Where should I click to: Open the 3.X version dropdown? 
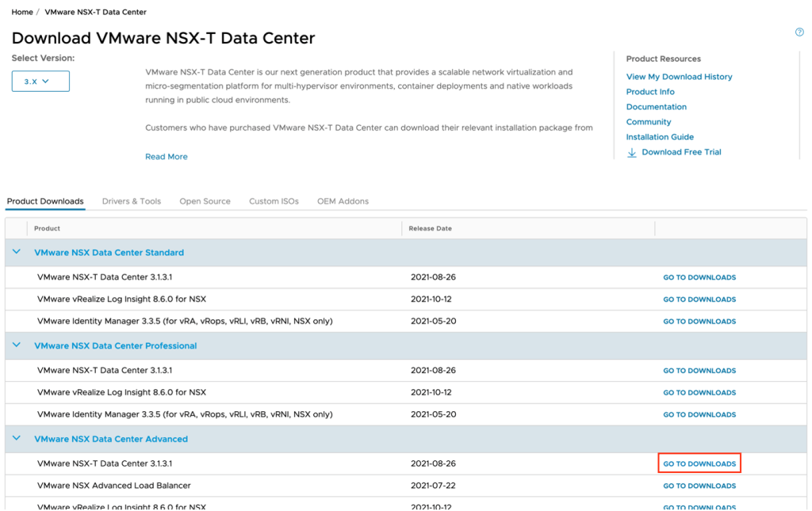[40, 81]
